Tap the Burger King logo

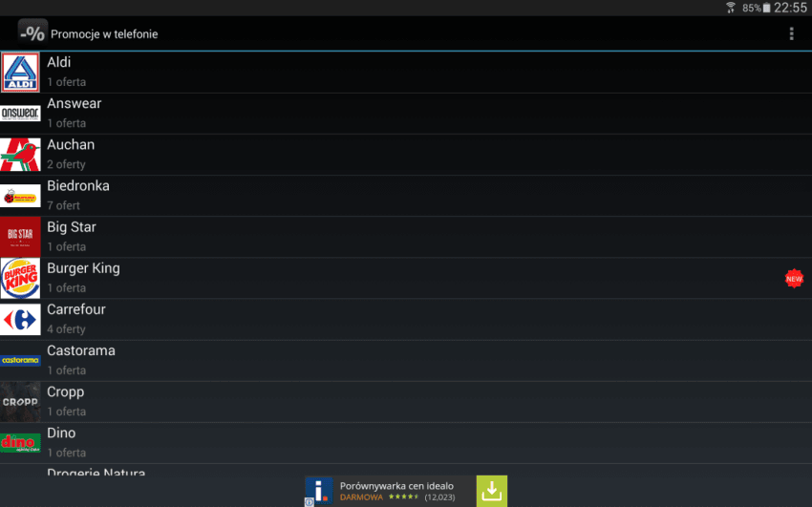(x=20, y=278)
